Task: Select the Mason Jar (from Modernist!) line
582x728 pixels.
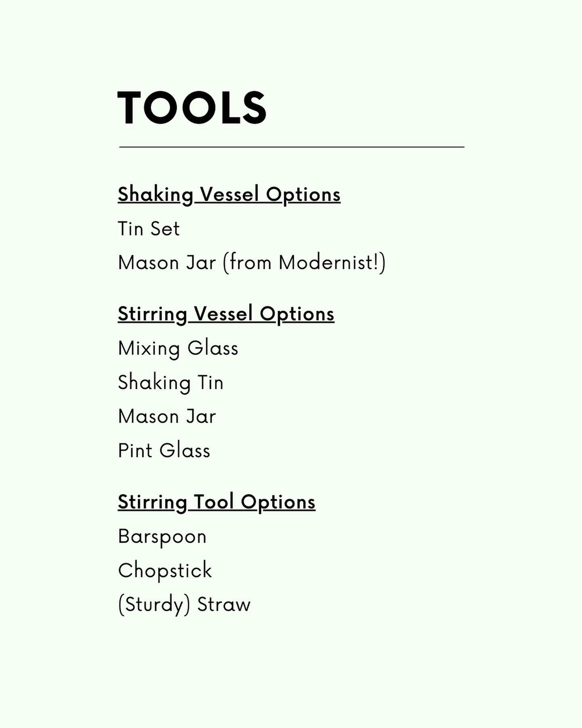Action: [x=252, y=263]
